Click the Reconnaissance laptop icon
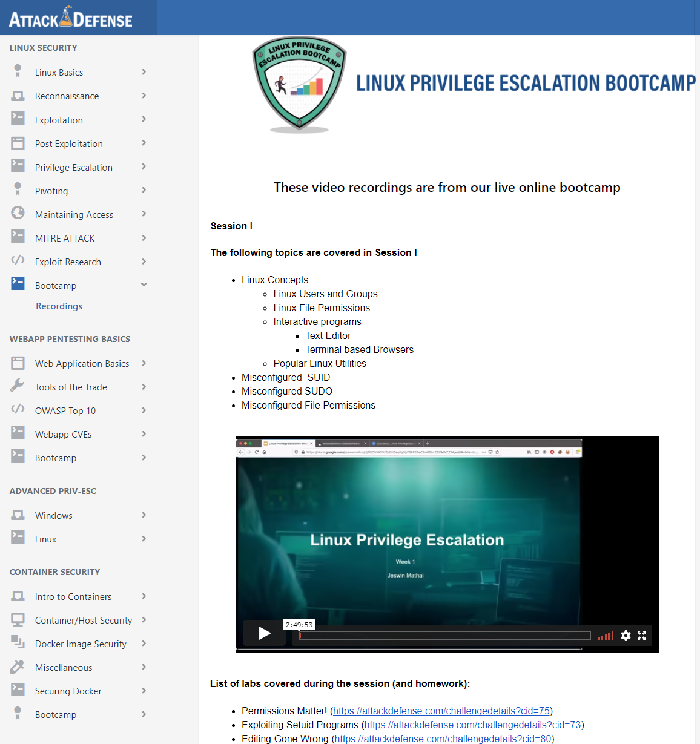This screenshot has width=700, height=744. [x=18, y=96]
